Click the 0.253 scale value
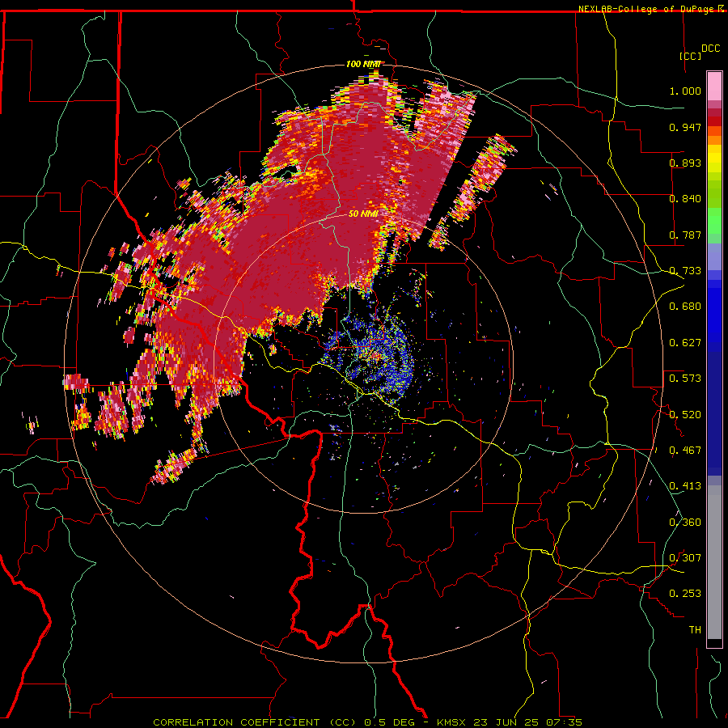 [685, 594]
